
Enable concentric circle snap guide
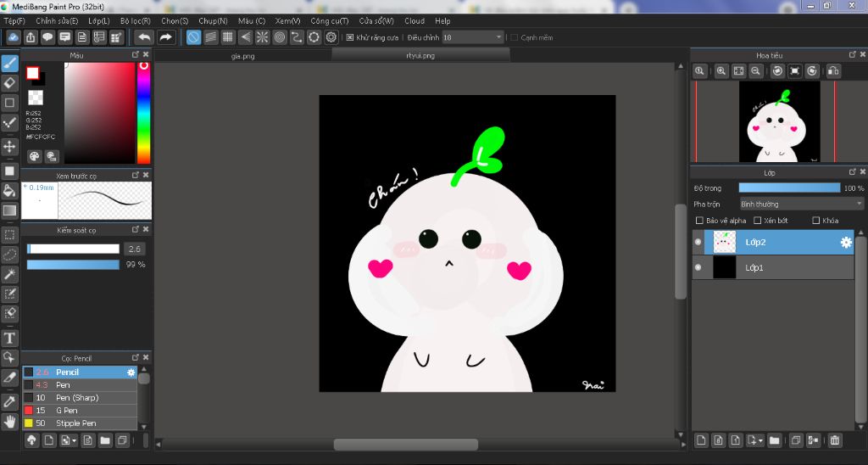pyautogui.click(x=280, y=37)
